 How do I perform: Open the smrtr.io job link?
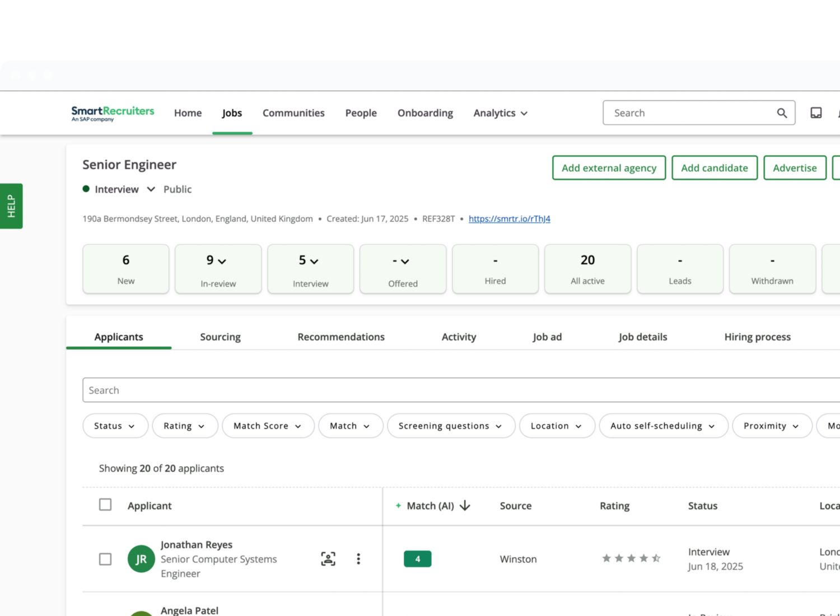509,219
